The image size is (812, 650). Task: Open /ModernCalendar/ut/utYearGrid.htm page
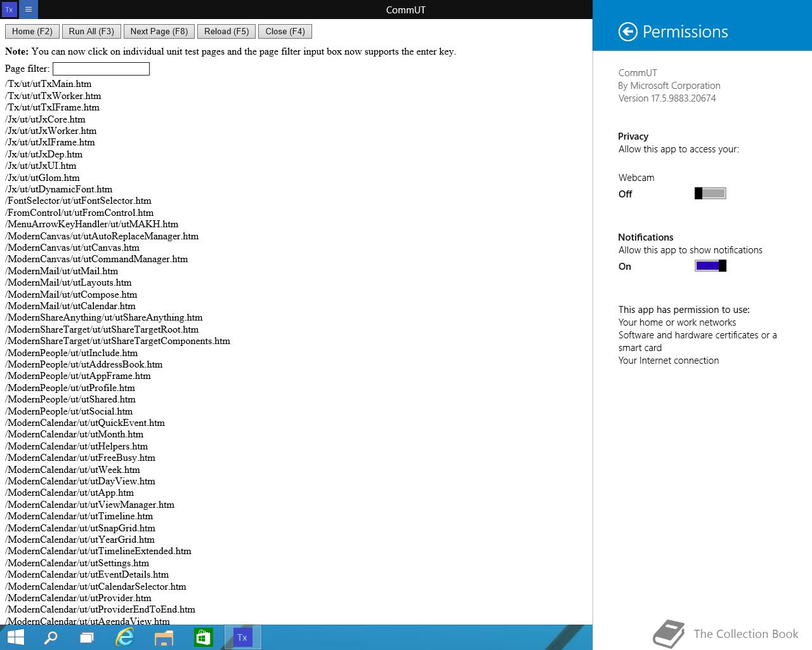80,540
